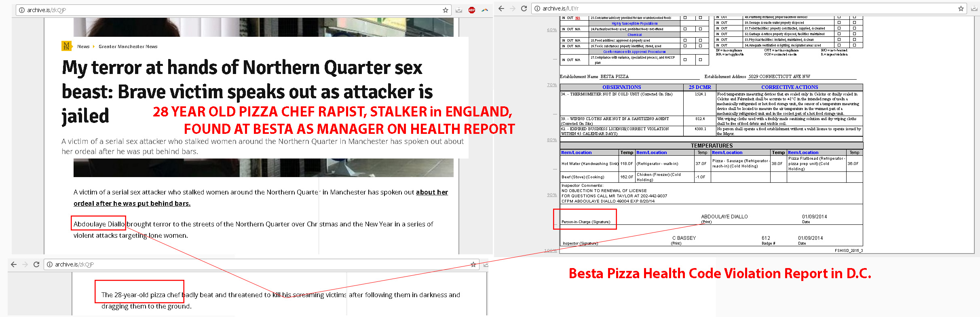Click the top-left address bar archive.is/zkQjP
Image resolution: width=980 pixels, height=317 pixels.
coord(234,10)
